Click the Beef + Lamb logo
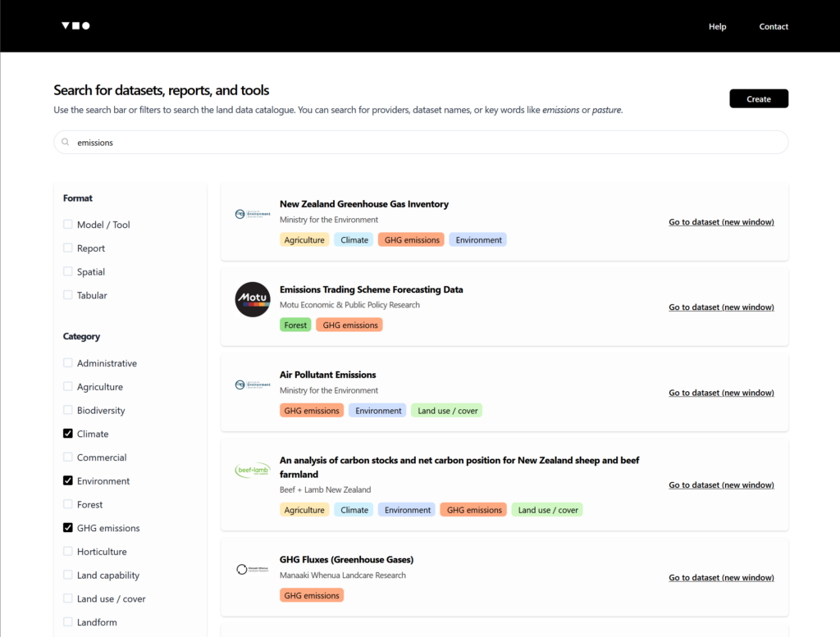This screenshot has height=637, width=840. point(253,471)
